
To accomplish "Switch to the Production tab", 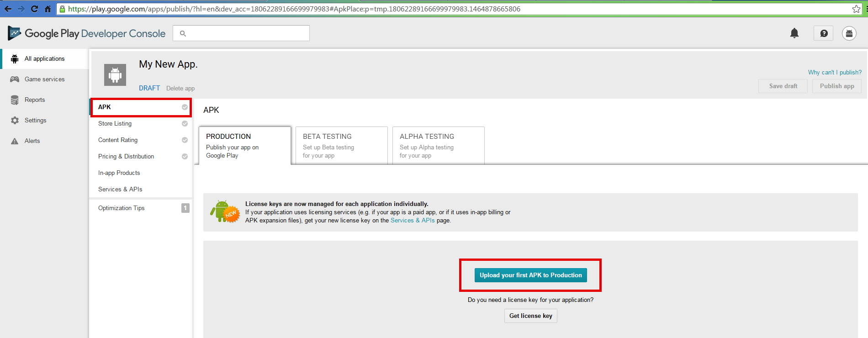I will pos(245,146).
